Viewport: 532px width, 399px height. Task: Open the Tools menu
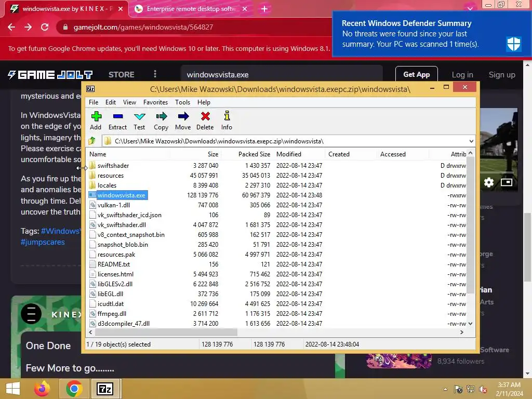[182, 102]
